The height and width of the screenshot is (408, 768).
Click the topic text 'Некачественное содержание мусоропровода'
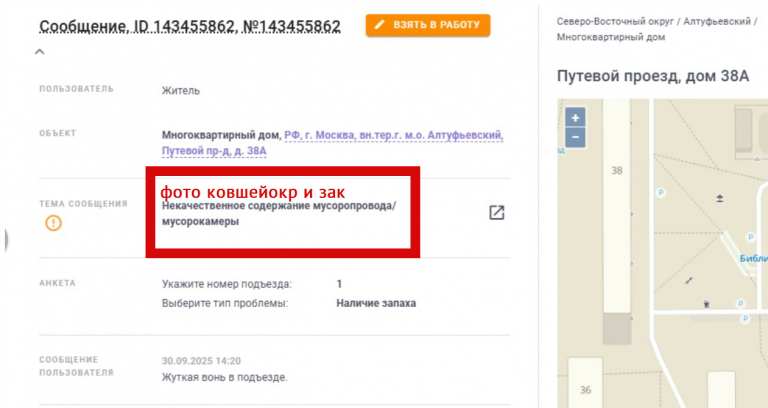pyautogui.click(x=277, y=206)
